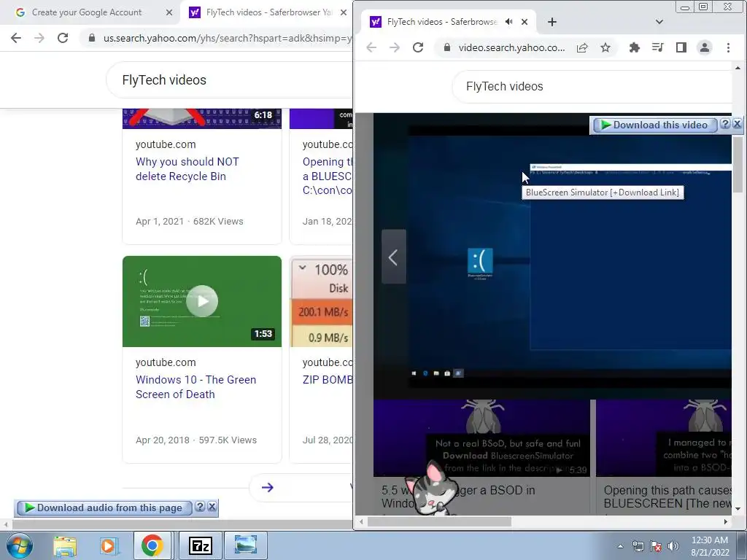Click FlyTech videos search box in right window

[592, 87]
